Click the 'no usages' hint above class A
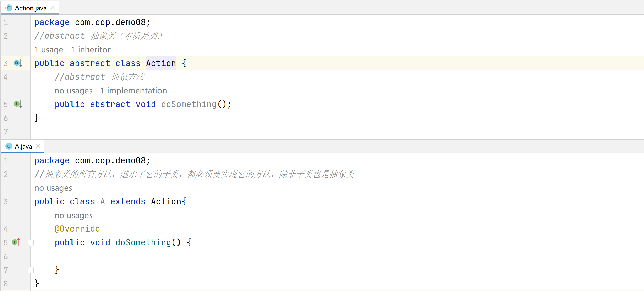644x291 pixels. coord(53,188)
